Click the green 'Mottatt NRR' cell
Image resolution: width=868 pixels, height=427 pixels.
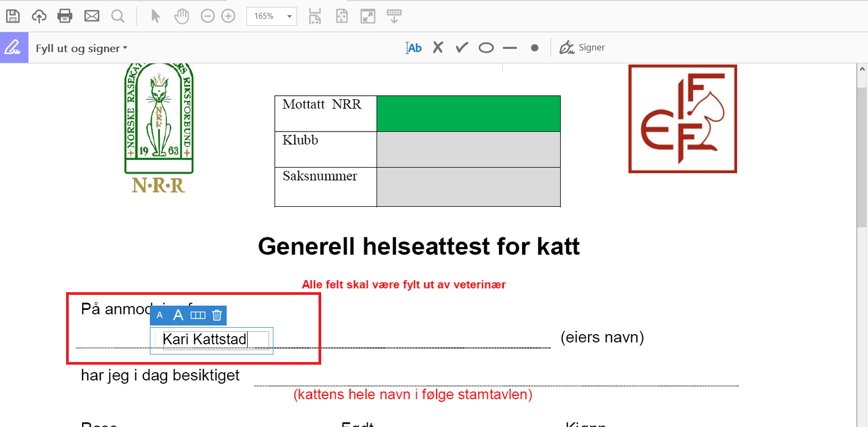[x=468, y=113]
